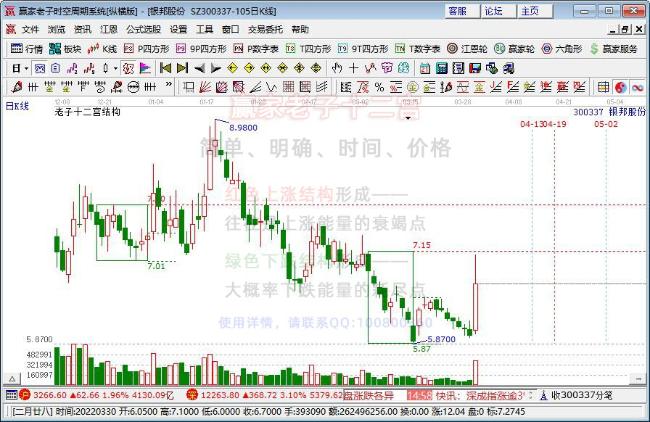Open the 帮助 menu
The image size is (650, 422).
(300, 29)
